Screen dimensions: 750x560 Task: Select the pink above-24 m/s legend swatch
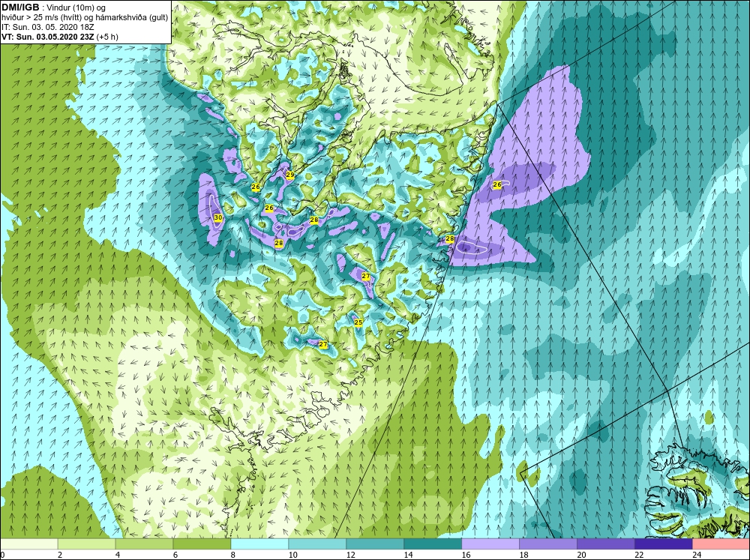(721, 544)
